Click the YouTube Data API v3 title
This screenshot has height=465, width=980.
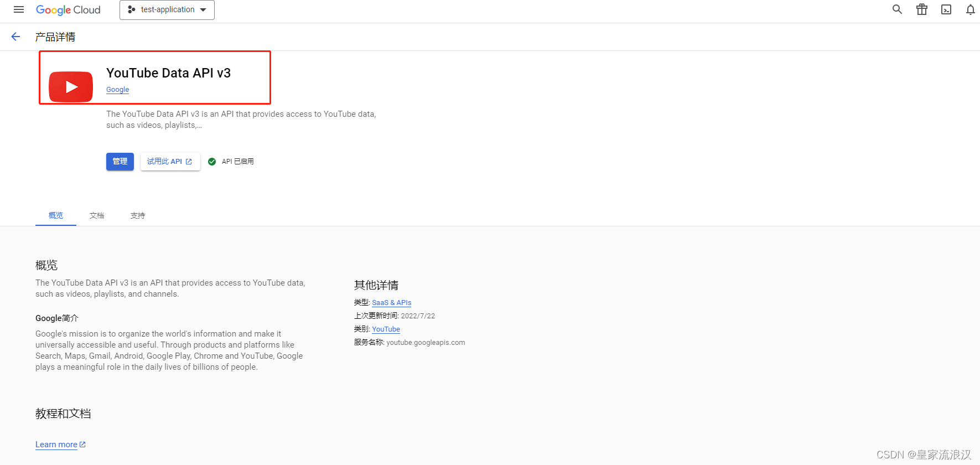[168, 73]
